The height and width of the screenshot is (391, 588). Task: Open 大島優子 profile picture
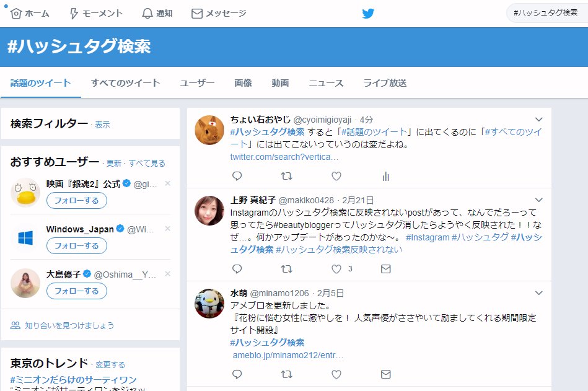(25, 283)
